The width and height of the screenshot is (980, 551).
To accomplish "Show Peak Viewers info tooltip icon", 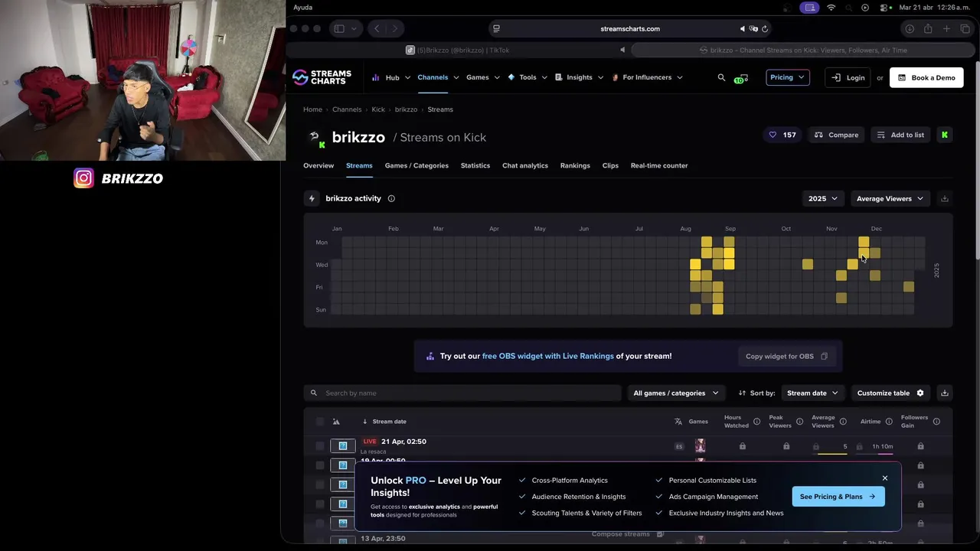I will (x=799, y=422).
